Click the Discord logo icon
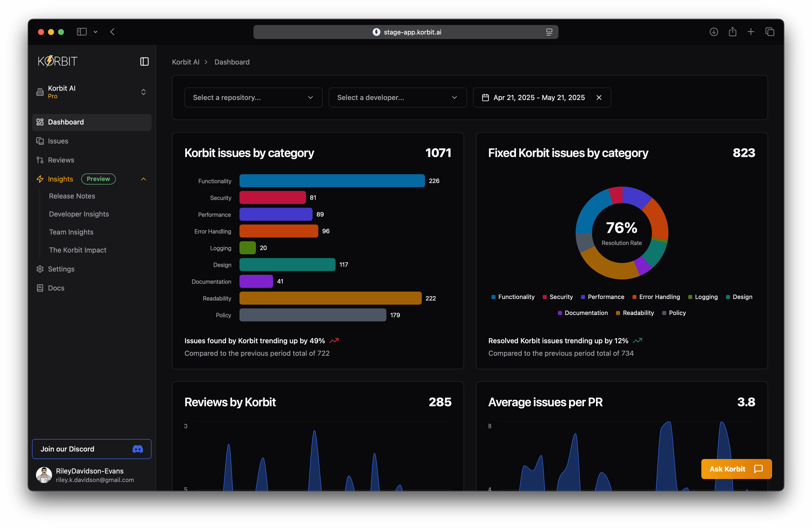The width and height of the screenshot is (812, 528). [x=137, y=449]
